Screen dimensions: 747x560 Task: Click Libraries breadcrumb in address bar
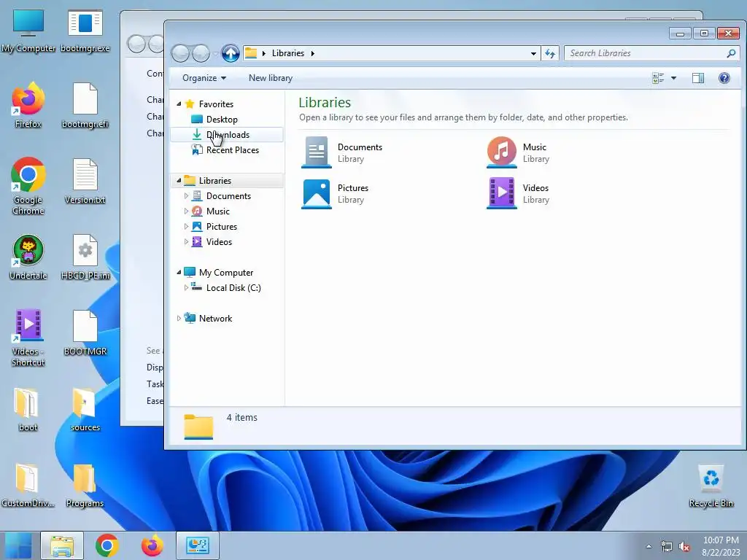coord(287,53)
